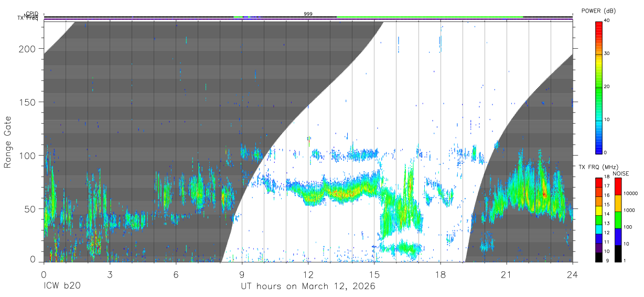
Task: Select the 0 label on POWER scale
Action: click(x=605, y=152)
